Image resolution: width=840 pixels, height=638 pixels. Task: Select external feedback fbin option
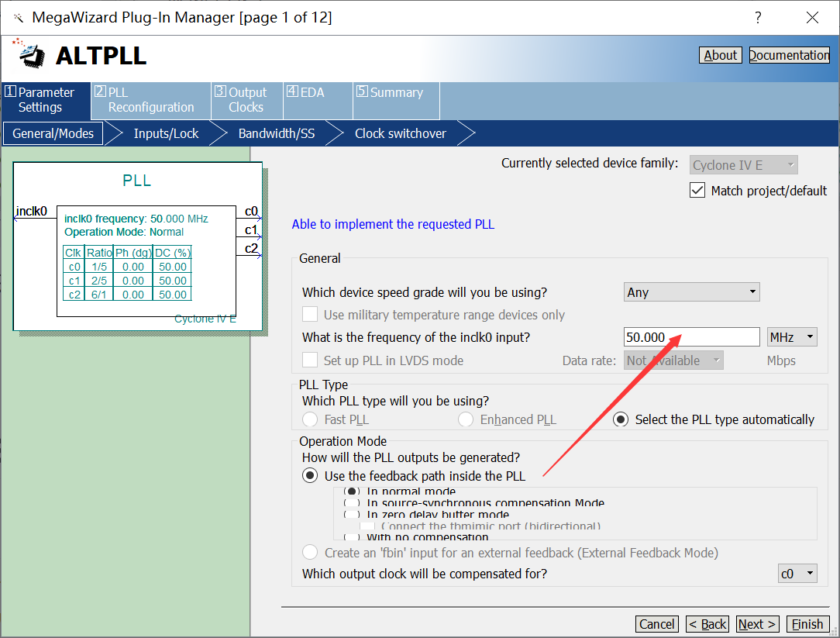point(310,552)
